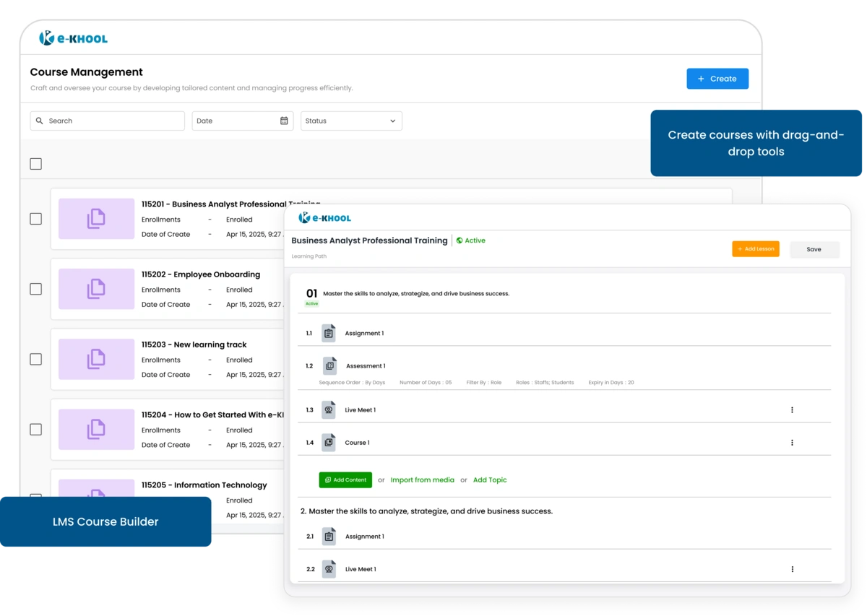Image resolution: width=867 pixels, height=616 pixels.
Task: Select the Assignment 1 document icon
Action: point(329,333)
